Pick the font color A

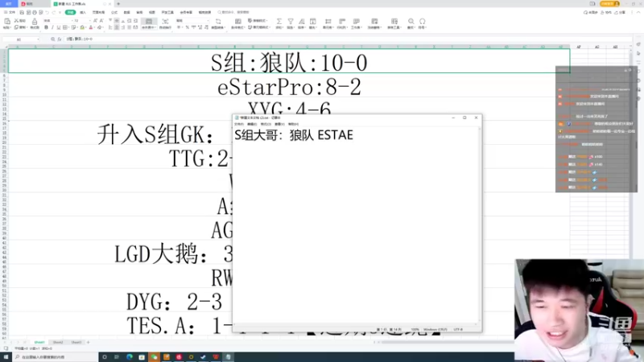[x=91, y=27]
